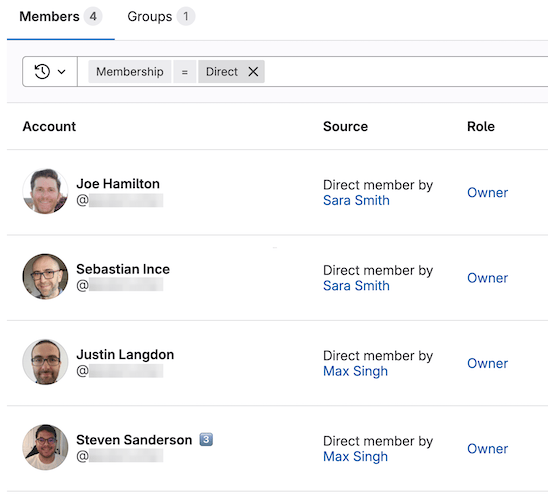Screen dimensions: 548x500
Task: Select the Members tab
Action: click(60, 16)
